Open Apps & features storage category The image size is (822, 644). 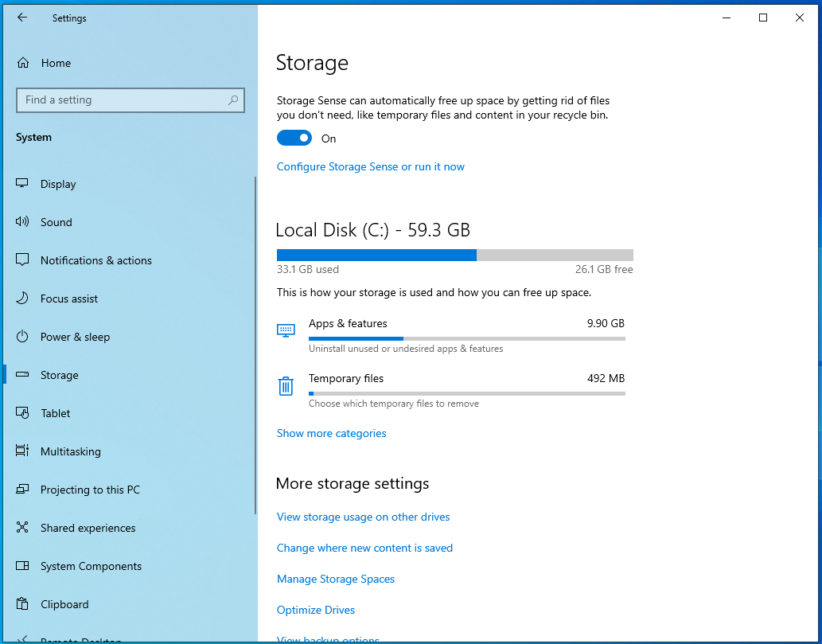451,335
